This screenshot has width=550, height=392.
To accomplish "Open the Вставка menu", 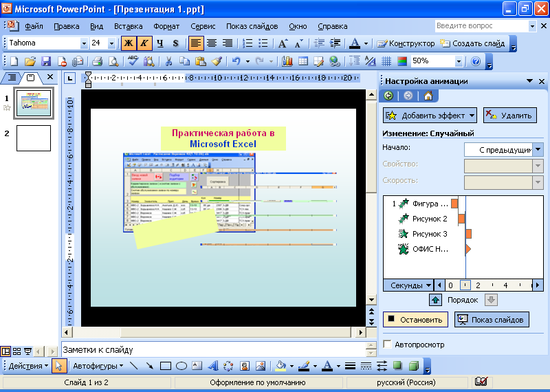I will coord(128,26).
